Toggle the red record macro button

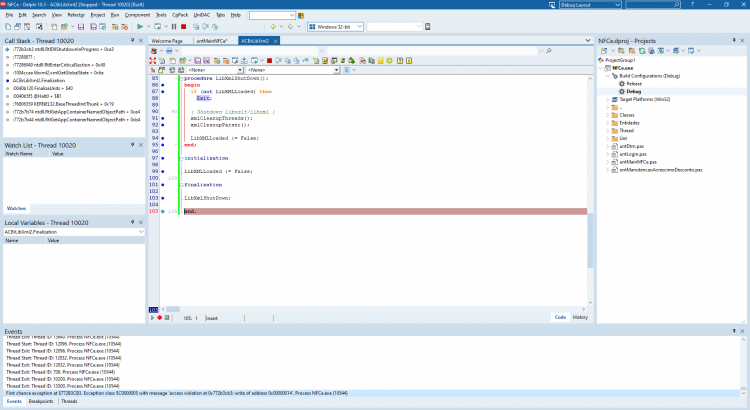pyautogui.click(x=160, y=318)
